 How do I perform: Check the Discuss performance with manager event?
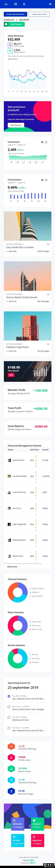point(9,707)
